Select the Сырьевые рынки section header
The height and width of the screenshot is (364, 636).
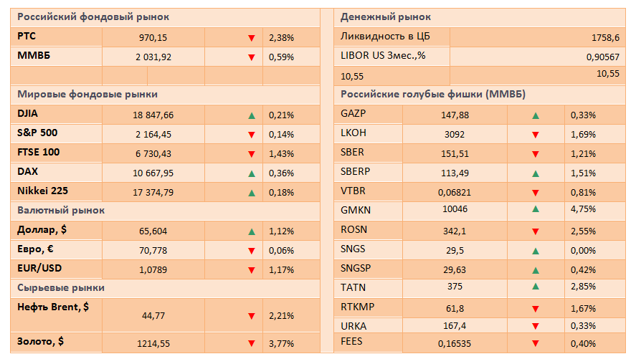pos(61,288)
